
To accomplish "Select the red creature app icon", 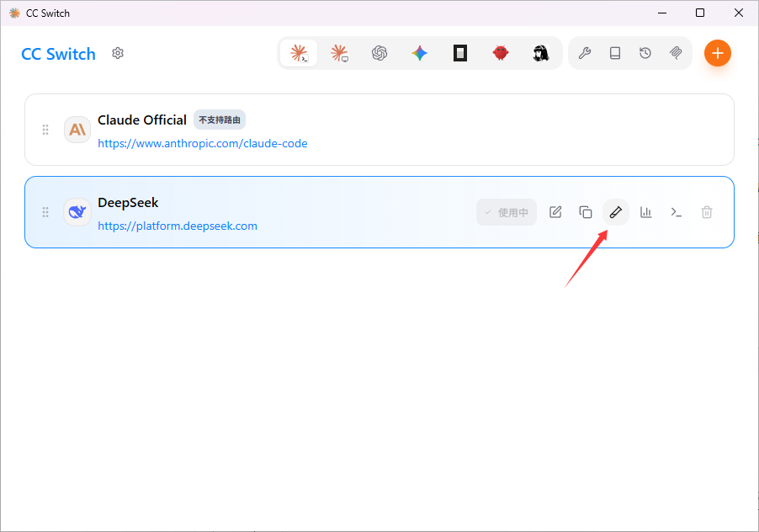I will click(x=501, y=53).
